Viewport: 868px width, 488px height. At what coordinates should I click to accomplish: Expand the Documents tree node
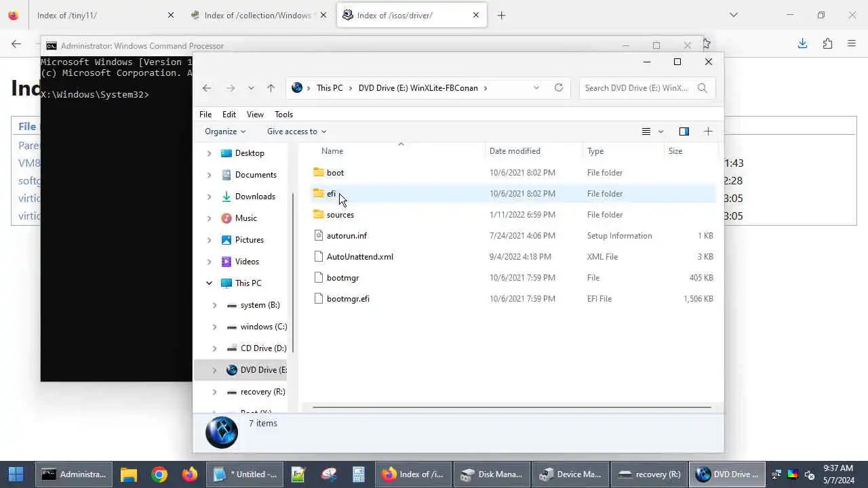(x=209, y=175)
